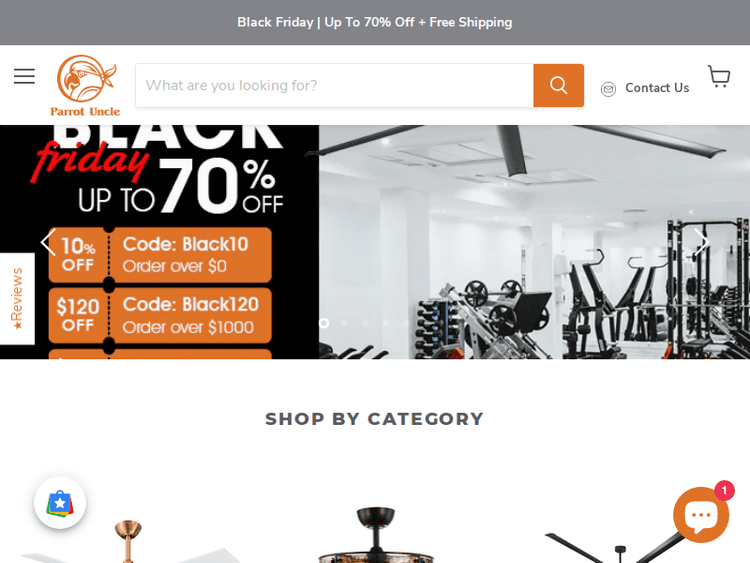Select the second carousel dot indicator

344,323
